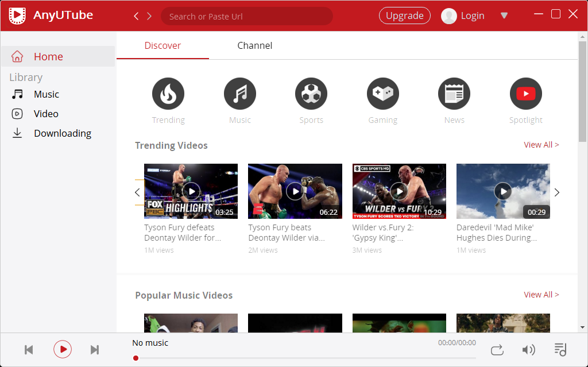
Task: Show next trending videos with right chevron
Action: coord(557,192)
